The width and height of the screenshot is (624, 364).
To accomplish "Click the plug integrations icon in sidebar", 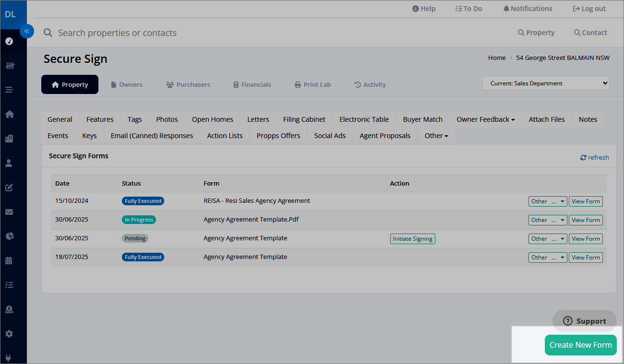I will pos(9,358).
